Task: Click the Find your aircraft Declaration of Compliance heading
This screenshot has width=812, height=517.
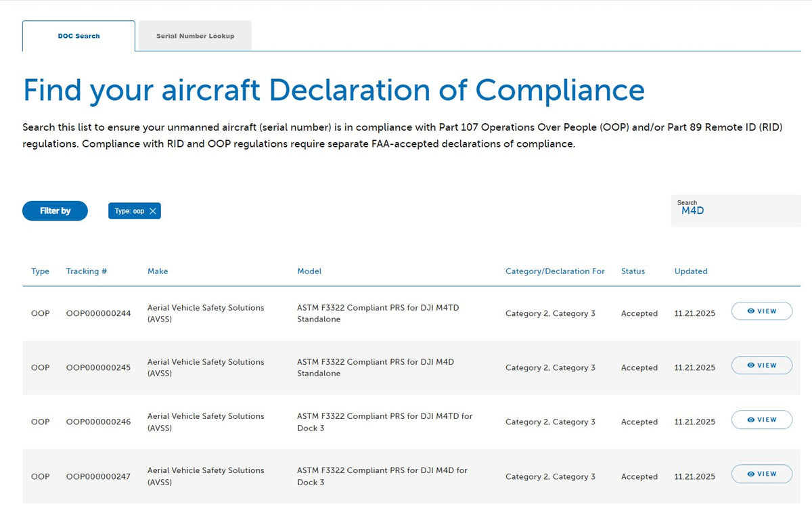Action: (334, 89)
